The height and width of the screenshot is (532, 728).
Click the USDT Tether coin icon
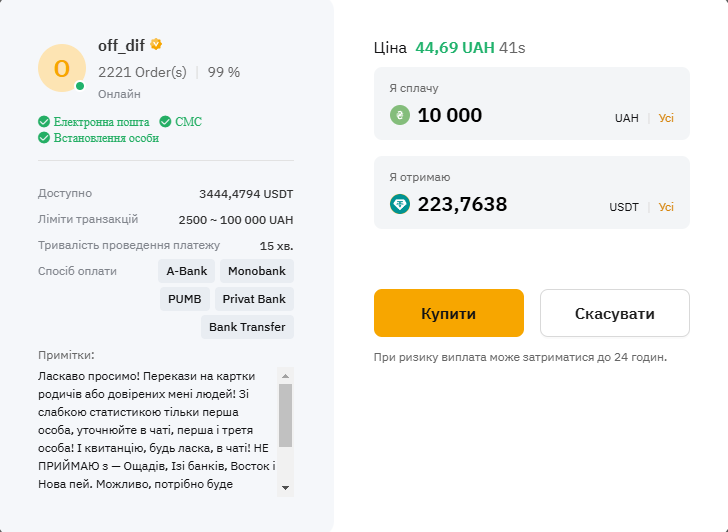click(x=400, y=204)
